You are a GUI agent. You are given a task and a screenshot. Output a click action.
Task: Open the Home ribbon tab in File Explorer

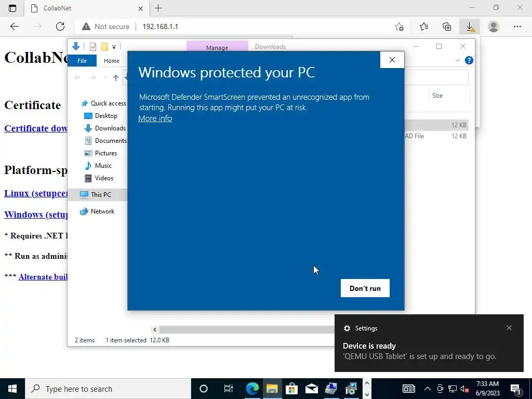pyautogui.click(x=112, y=61)
